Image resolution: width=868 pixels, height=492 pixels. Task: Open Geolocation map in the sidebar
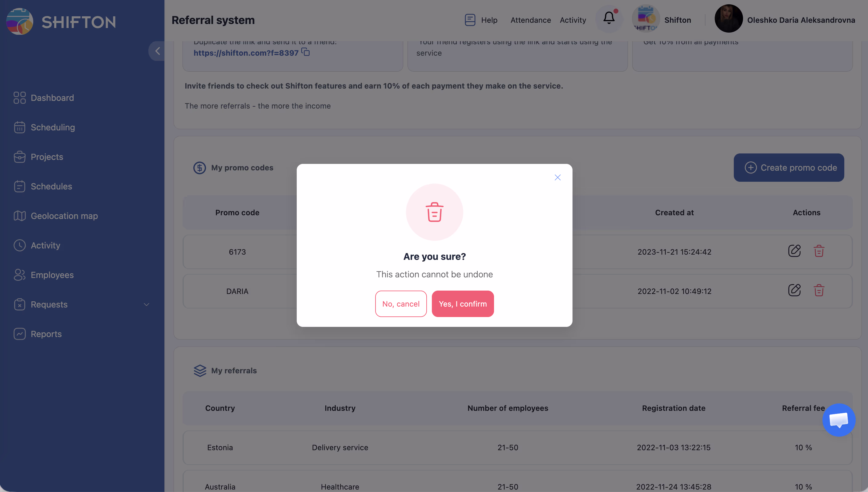coord(64,216)
